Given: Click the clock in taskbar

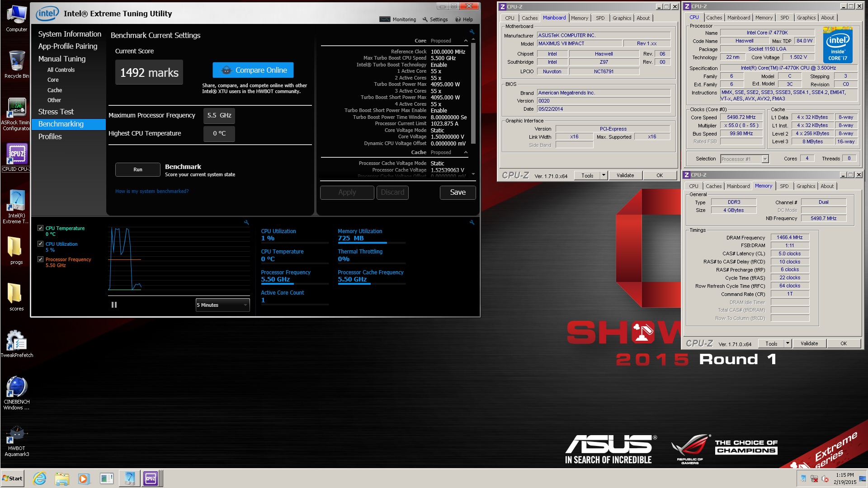Looking at the screenshot, I should tap(844, 479).
